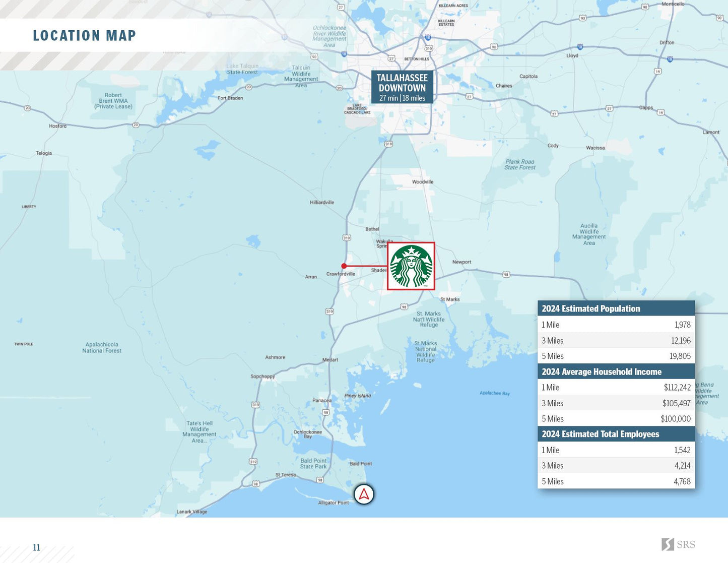The image size is (728, 563).
Task: Click the Capps map label
Action: point(646,108)
